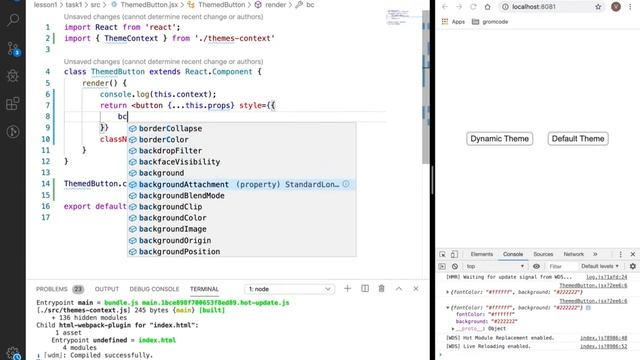Create a new terminal with the plus icon
Screen dimensions: 640x360
[x=347, y=289]
